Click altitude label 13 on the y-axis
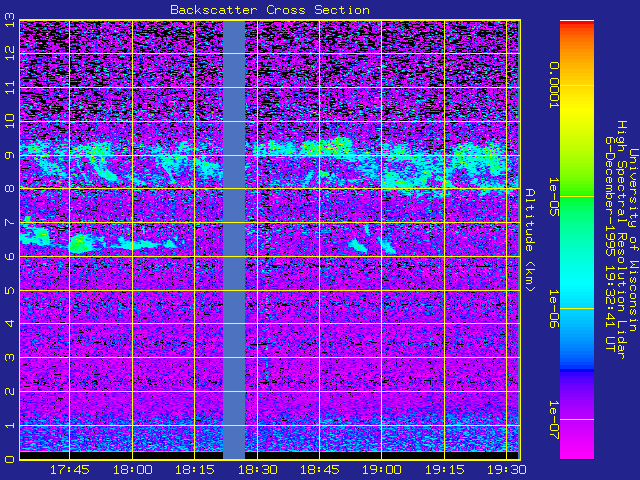Screen dimensions: 640x480 tap(9, 20)
